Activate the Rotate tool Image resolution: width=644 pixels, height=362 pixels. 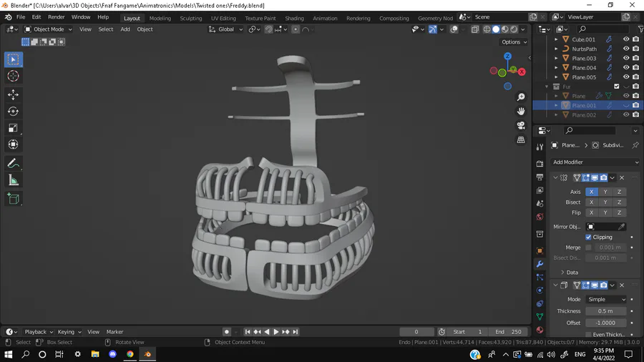pyautogui.click(x=13, y=111)
